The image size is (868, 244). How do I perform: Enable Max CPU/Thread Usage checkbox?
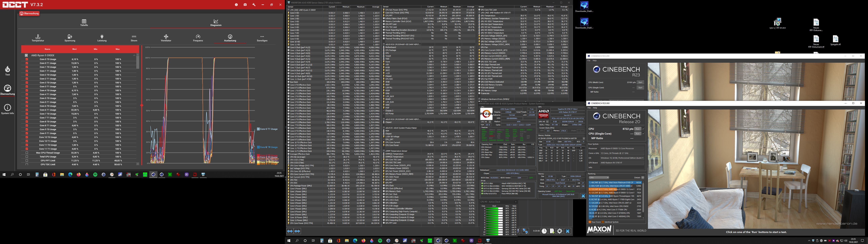point(27,153)
